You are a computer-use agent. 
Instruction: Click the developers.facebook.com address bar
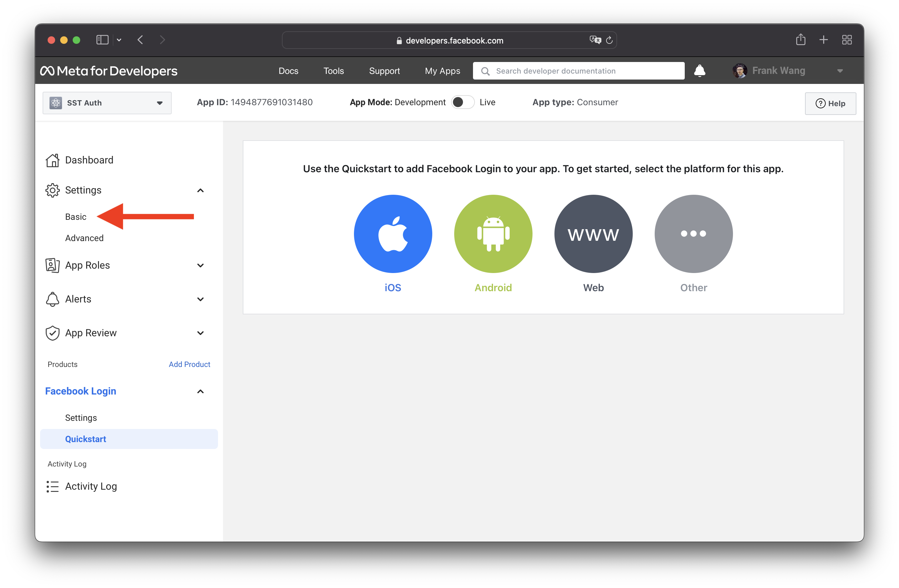(x=449, y=40)
